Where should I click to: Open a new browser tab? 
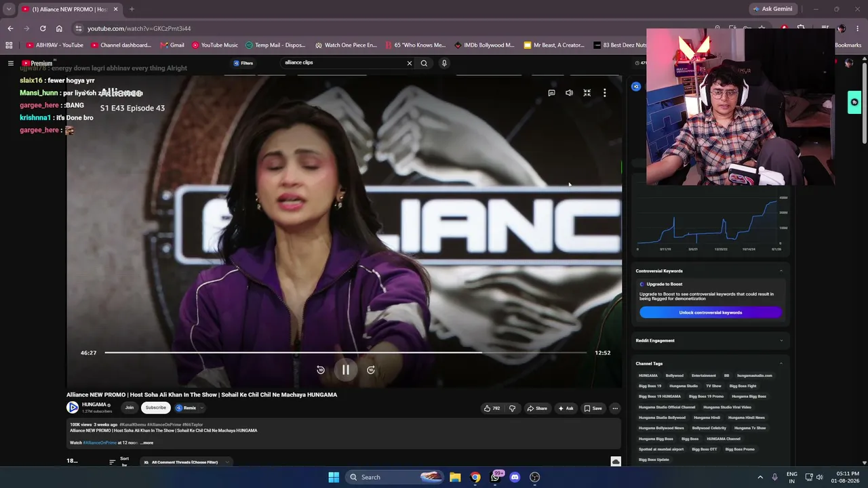tap(132, 9)
